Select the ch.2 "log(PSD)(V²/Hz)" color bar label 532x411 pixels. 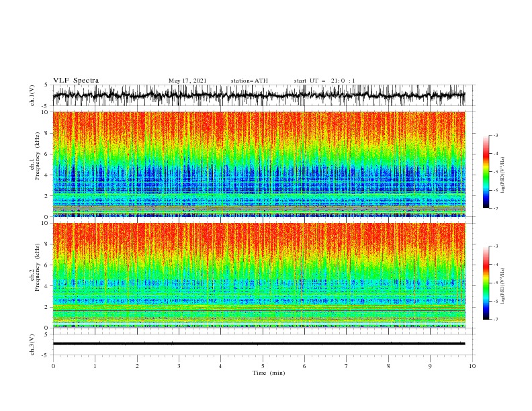coord(502,286)
